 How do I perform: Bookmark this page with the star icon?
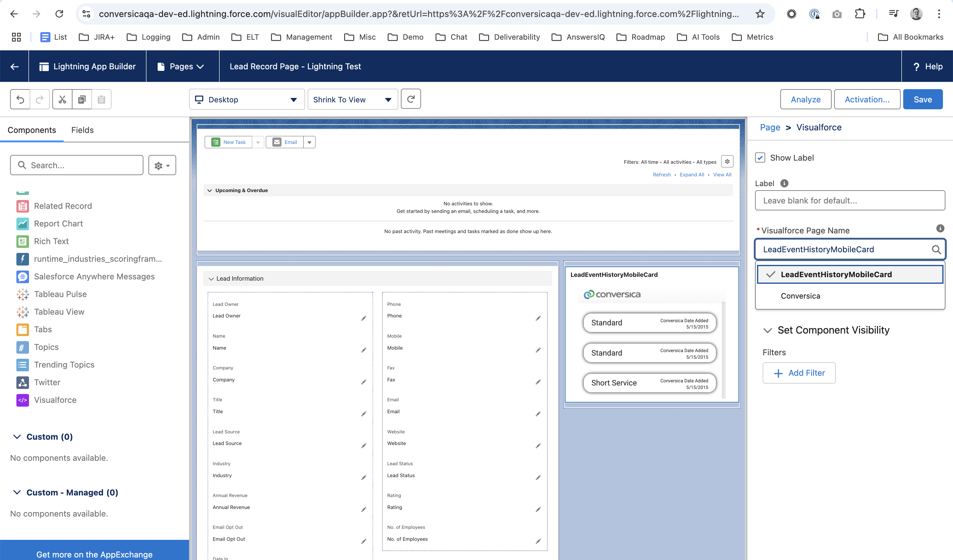pos(760,14)
